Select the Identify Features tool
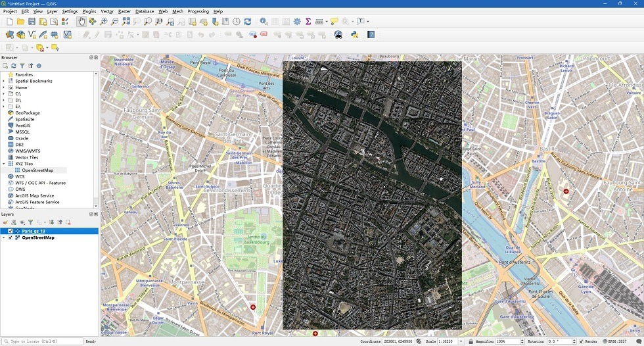This screenshot has height=346, width=644. (264, 22)
